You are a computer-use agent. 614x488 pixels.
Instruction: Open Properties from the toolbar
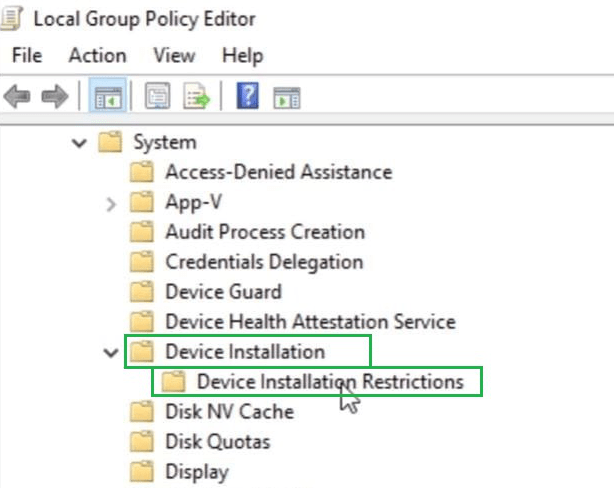pos(159,97)
